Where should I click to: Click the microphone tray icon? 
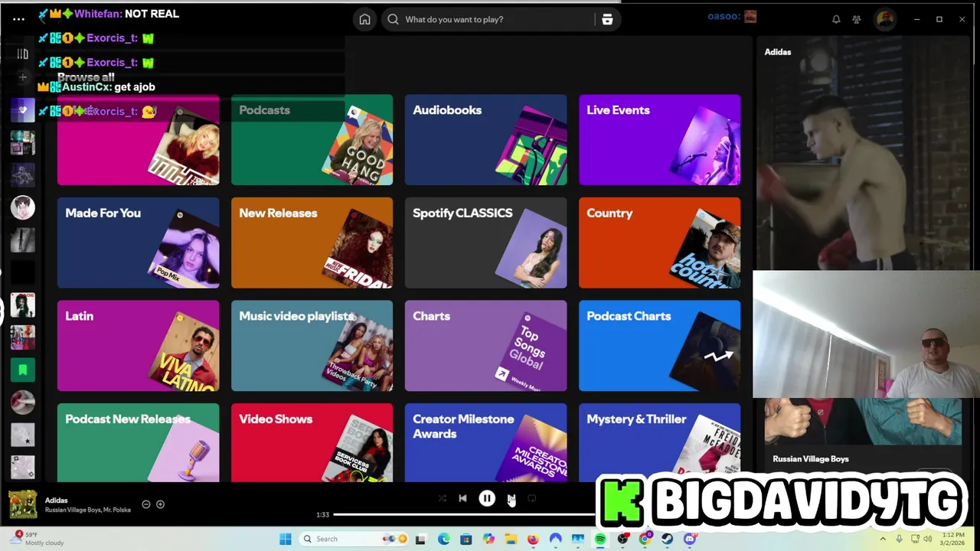[x=899, y=539]
